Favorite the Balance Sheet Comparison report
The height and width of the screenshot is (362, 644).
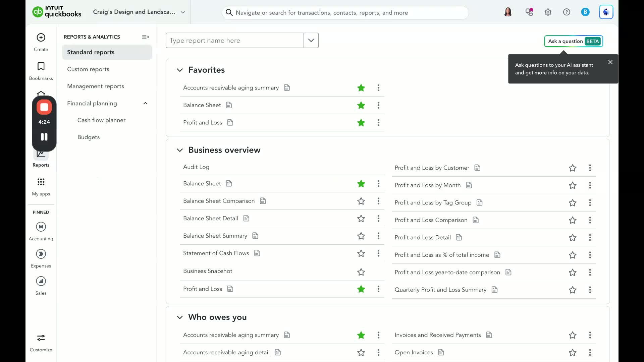pyautogui.click(x=361, y=201)
